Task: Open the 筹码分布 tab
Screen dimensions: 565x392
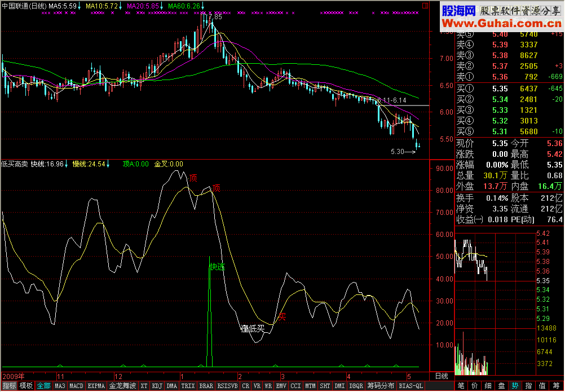Action: click(381, 386)
